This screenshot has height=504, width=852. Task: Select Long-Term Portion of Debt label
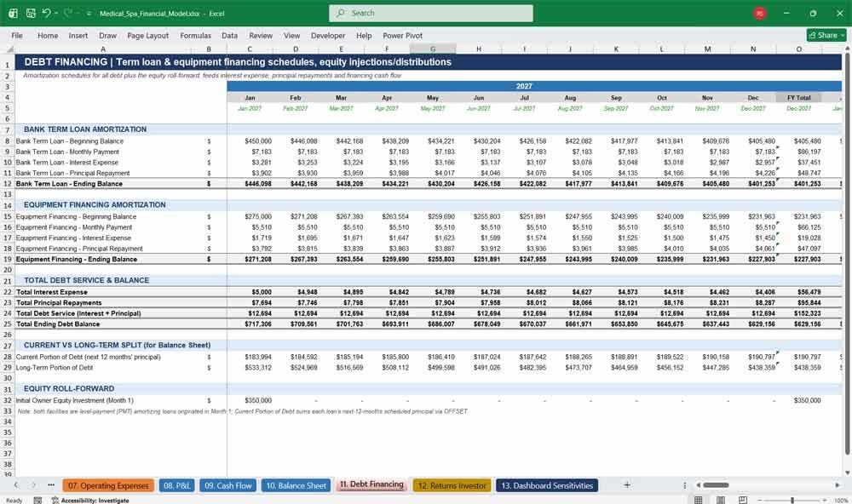click(55, 368)
